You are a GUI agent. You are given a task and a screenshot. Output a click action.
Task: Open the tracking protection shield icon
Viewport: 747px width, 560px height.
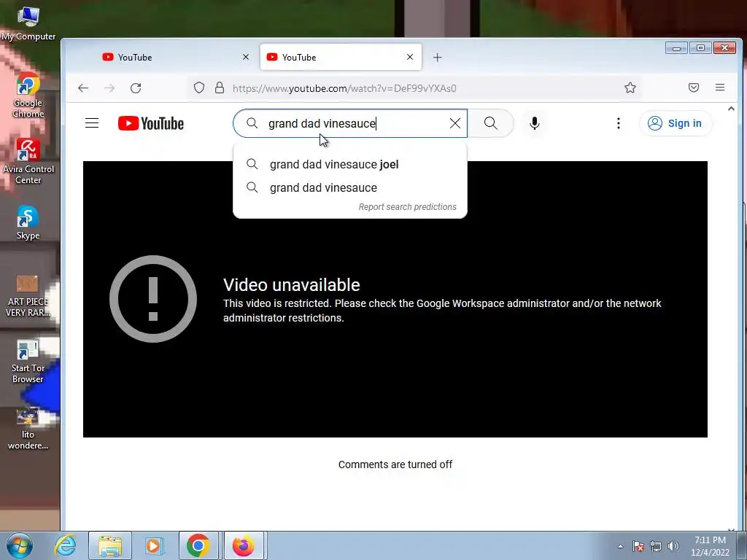(x=199, y=88)
